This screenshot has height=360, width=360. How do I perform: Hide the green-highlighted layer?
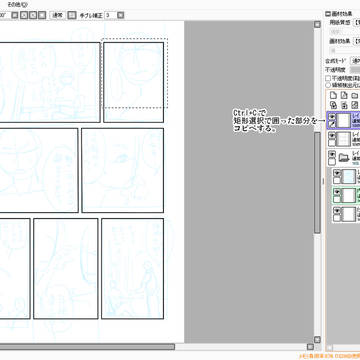click(337, 192)
